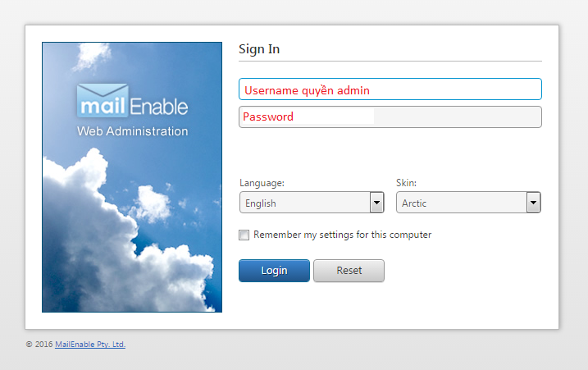Click the Language: label

point(262,183)
